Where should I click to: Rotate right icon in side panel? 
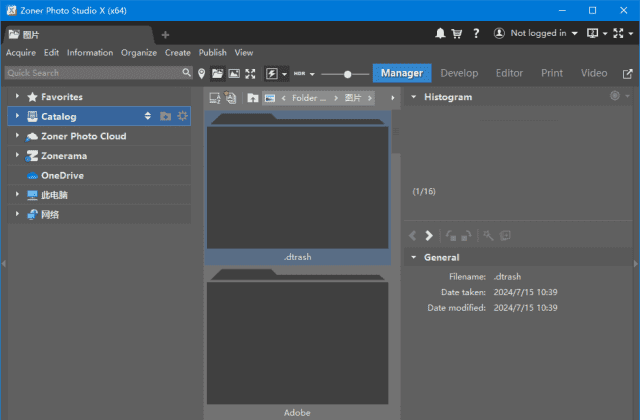click(466, 236)
